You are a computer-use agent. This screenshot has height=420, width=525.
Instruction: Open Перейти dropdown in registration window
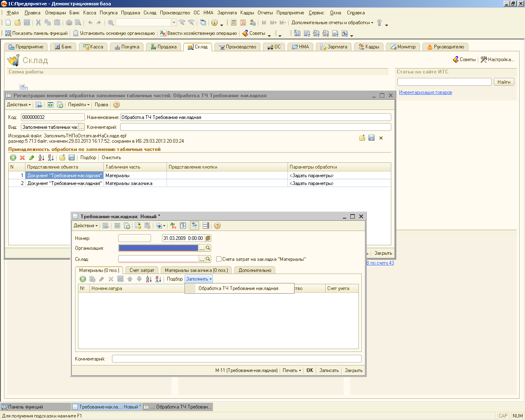click(79, 105)
